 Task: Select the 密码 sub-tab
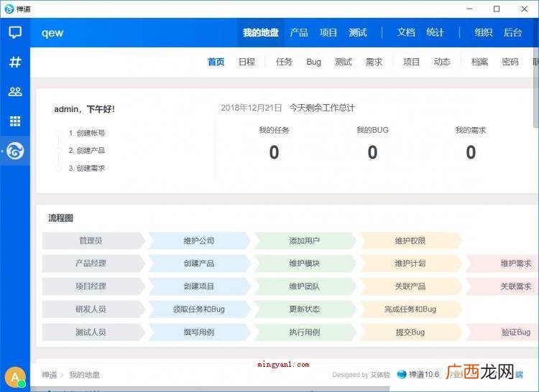point(510,62)
